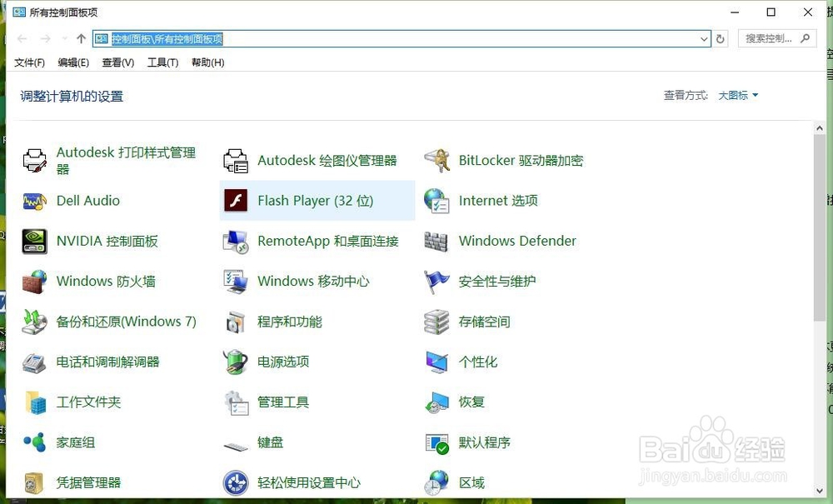The image size is (833, 504).
Task: Open 备份和还原(Windows 7) icon
Action: click(x=34, y=322)
